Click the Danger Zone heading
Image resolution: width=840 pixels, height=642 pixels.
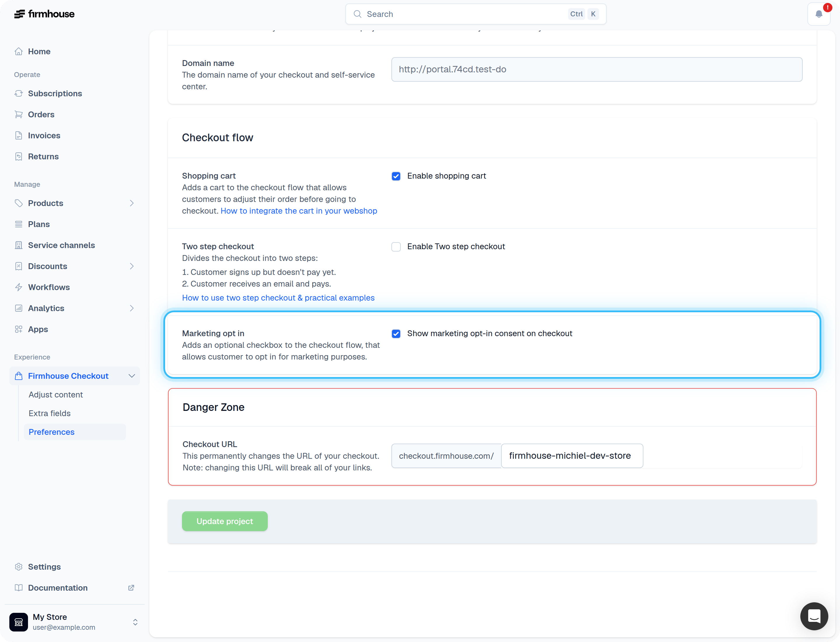(x=213, y=407)
